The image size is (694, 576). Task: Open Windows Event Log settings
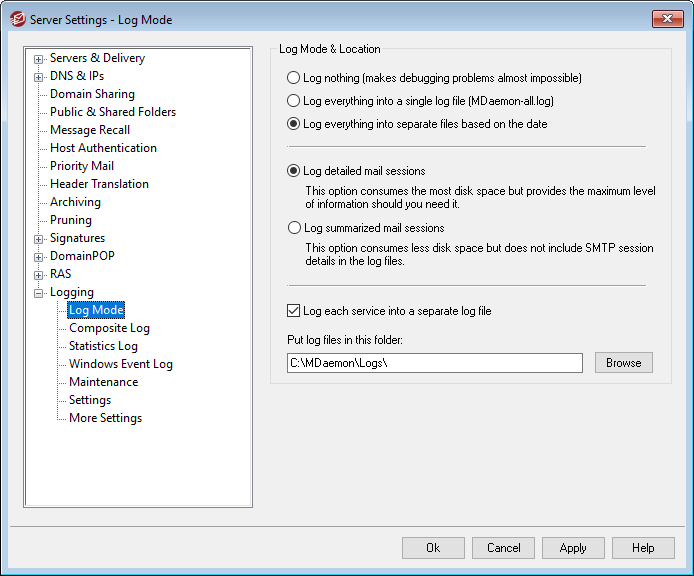coord(120,364)
